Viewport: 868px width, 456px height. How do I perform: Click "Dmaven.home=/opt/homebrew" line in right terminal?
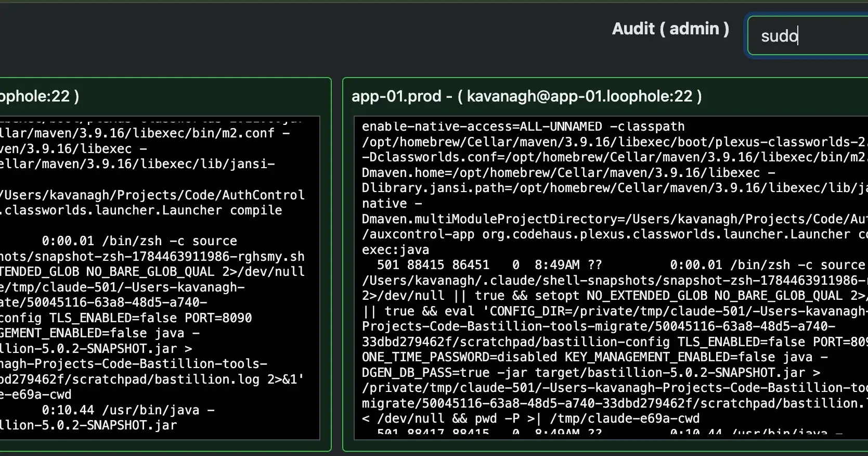(568, 173)
